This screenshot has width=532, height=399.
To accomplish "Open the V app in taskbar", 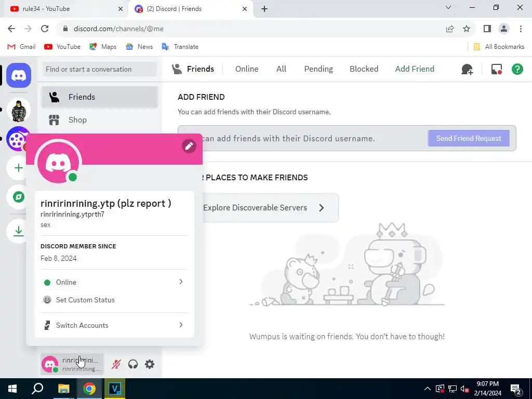I will tap(115, 389).
